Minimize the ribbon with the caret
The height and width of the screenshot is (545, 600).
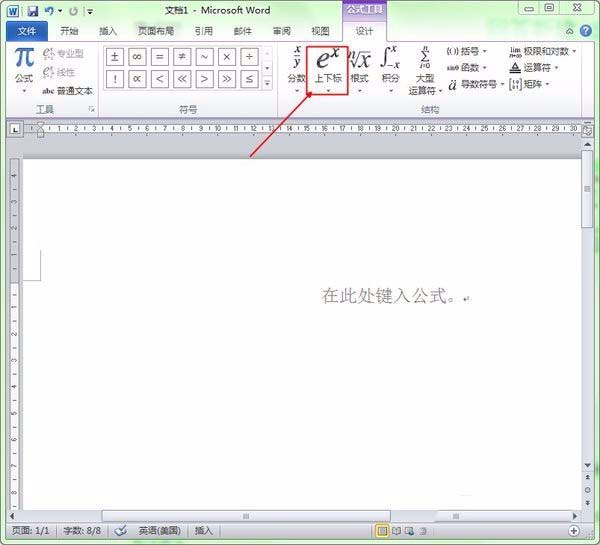click(x=570, y=31)
